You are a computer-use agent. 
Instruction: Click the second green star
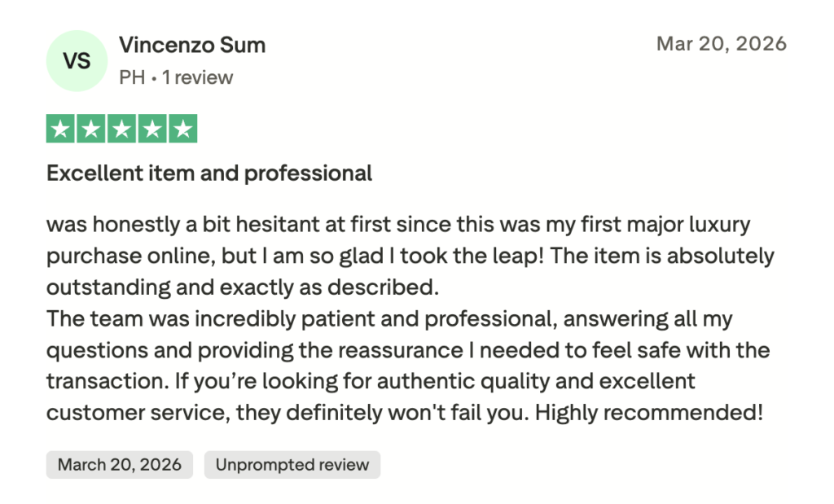tap(90, 129)
